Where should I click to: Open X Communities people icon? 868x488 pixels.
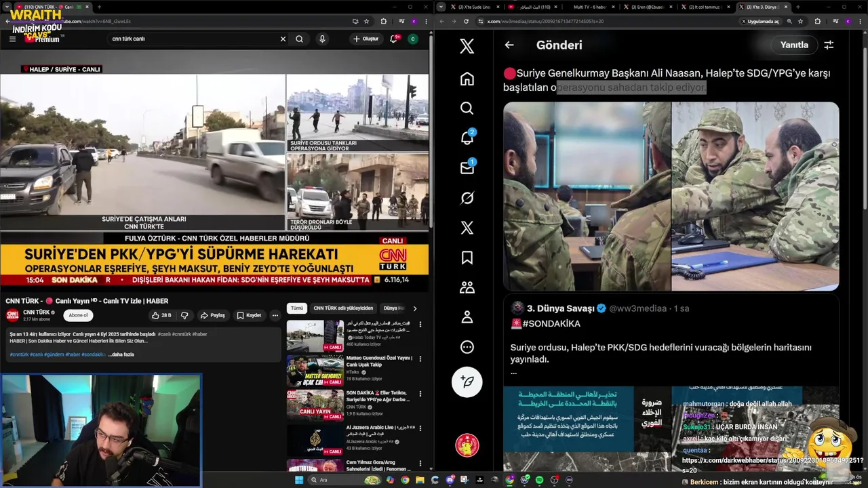pyautogui.click(x=467, y=287)
